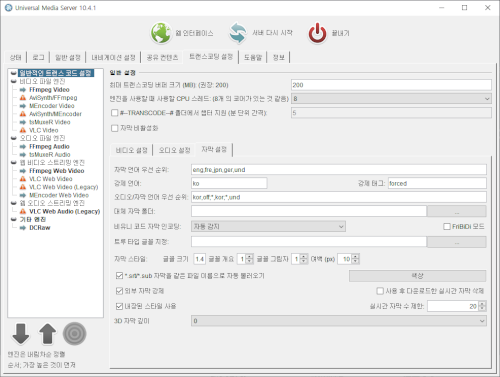Collapse the general transcode settings tree node
The width and height of the screenshot is (500, 377).
pyautogui.click(x=14, y=73)
